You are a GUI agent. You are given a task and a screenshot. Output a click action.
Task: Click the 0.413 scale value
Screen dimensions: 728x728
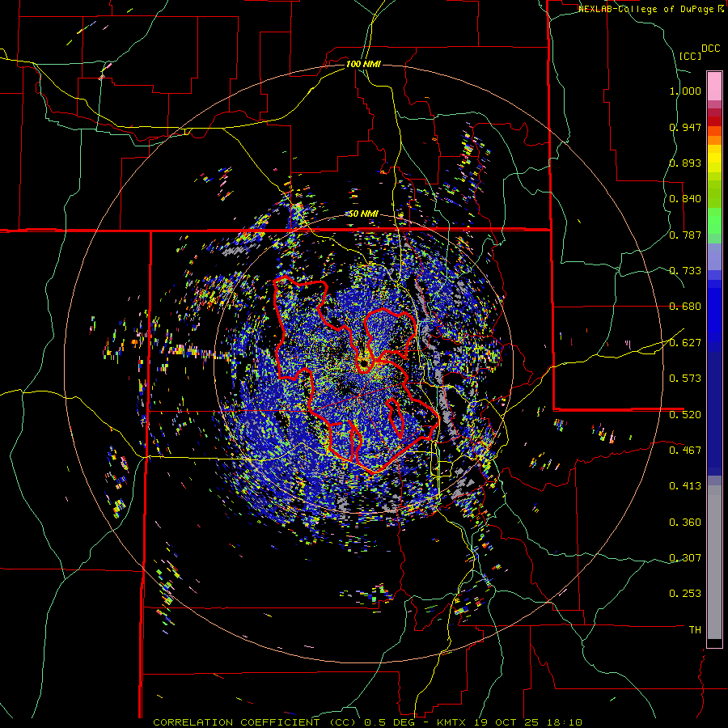click(x=685, y=486)
